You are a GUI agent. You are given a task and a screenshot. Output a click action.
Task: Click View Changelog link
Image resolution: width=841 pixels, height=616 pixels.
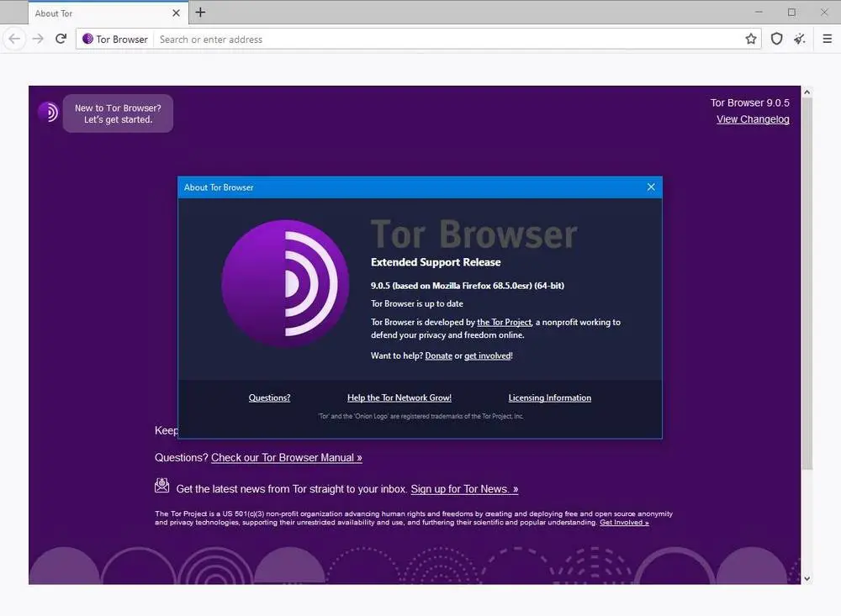tap(753, 119)
